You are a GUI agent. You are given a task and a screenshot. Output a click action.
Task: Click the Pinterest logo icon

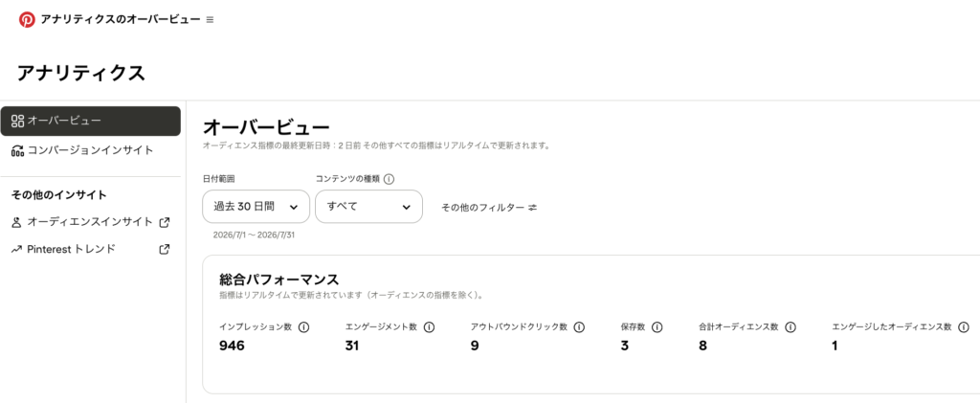point(26,19)
